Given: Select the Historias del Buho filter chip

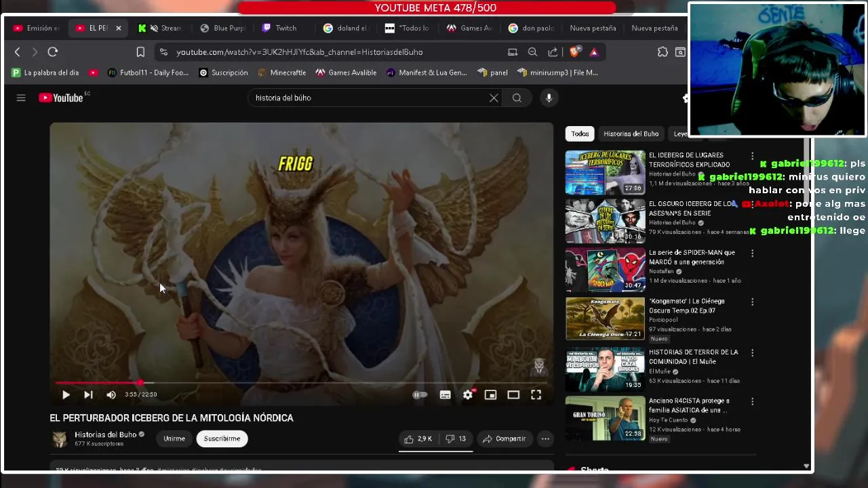Looking at the screenshot, I should click(631, 134).
